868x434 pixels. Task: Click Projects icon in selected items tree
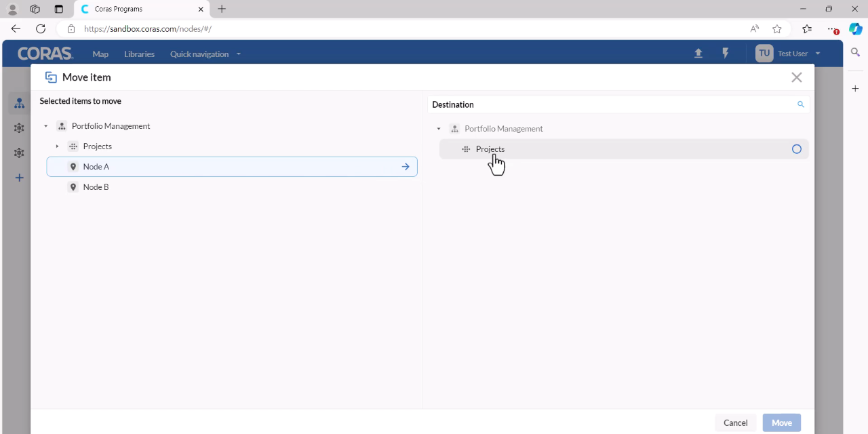(x=73, y=146)
